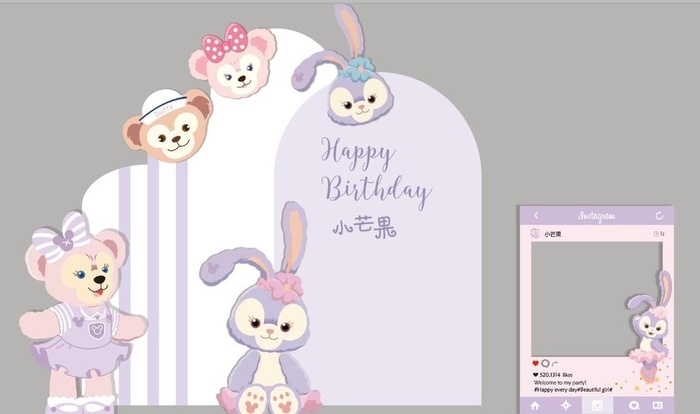This screenshot has height=414, width=700.
Task: Click the large 小芒果 name on arch
Action: 364,227
